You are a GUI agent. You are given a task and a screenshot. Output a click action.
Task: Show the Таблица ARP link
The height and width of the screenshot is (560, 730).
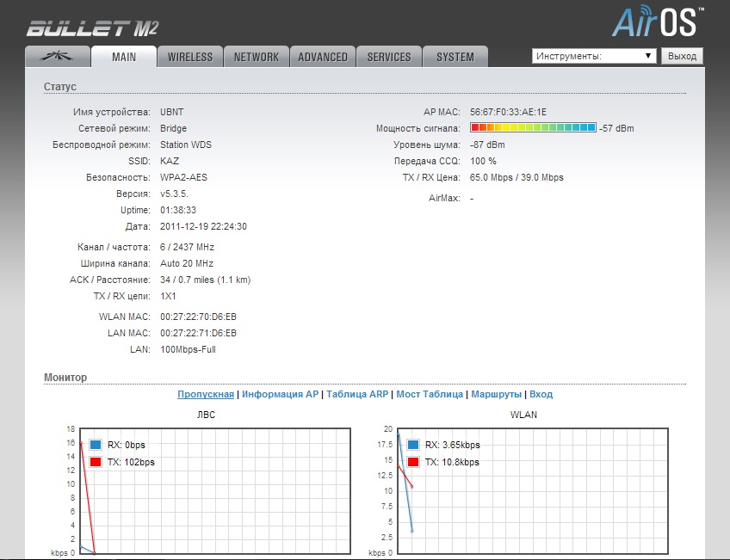point(357,395)
